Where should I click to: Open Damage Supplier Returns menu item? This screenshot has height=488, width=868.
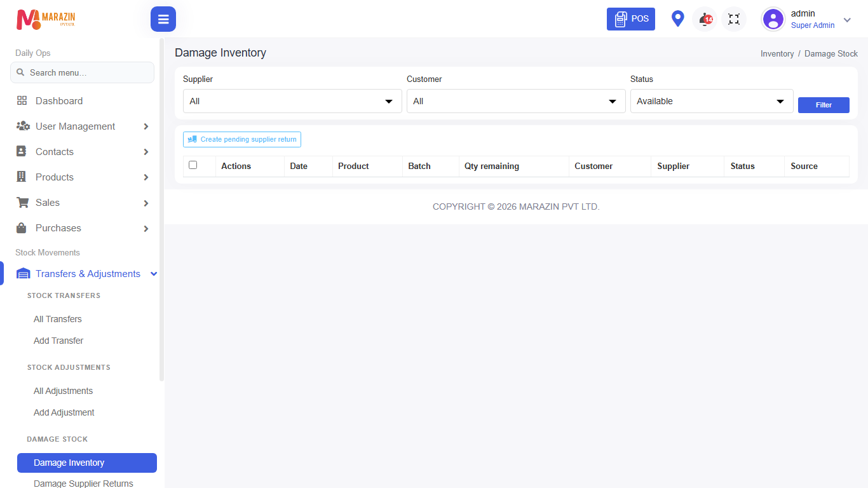[x=83, y=484]
